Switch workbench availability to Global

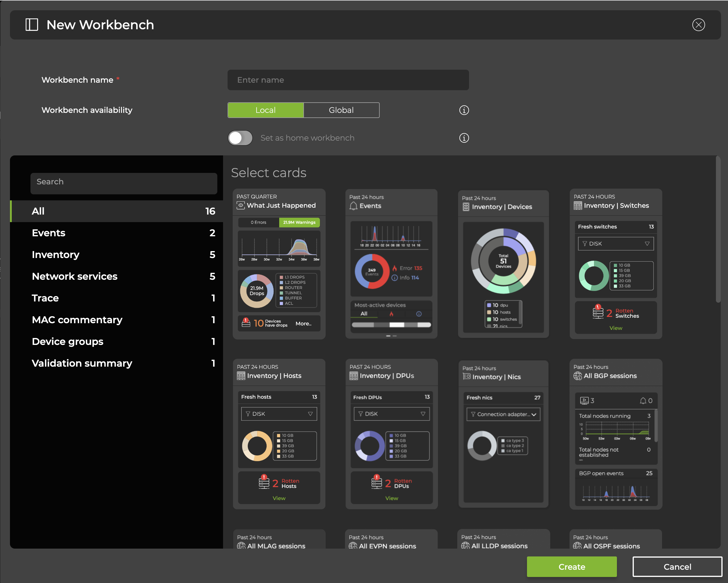340,110
